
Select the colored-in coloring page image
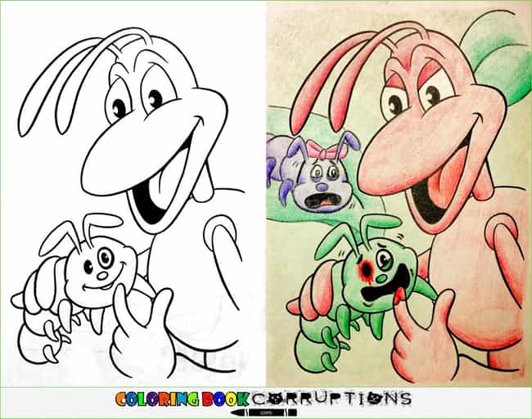point(399,194)
